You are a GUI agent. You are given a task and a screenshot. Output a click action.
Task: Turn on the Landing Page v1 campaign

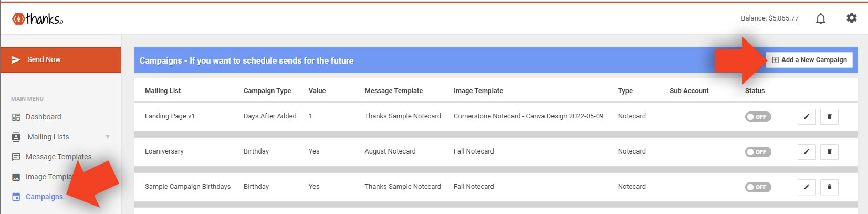[758, 117]
